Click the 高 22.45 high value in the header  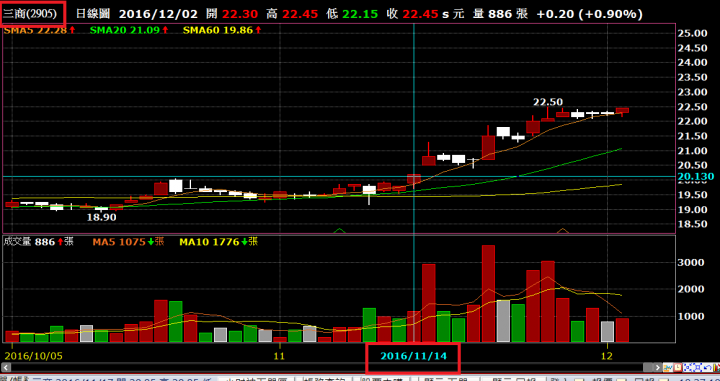292,14
